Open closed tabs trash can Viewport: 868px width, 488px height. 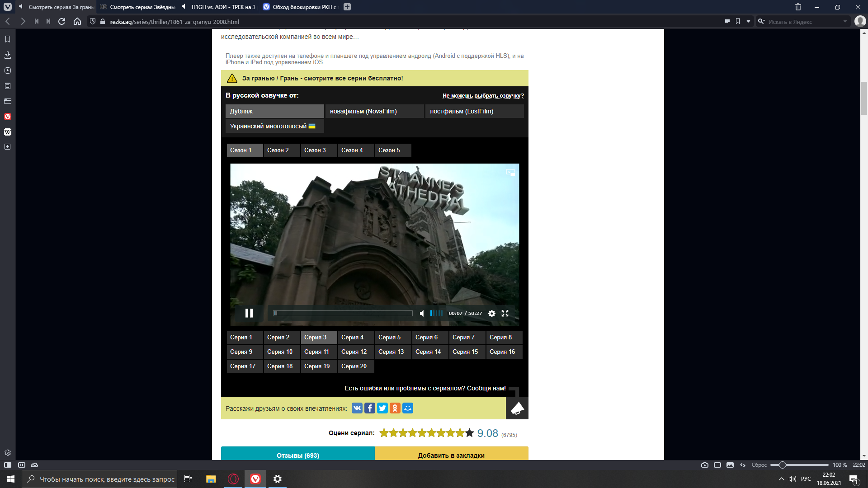[x=798, y=7]
